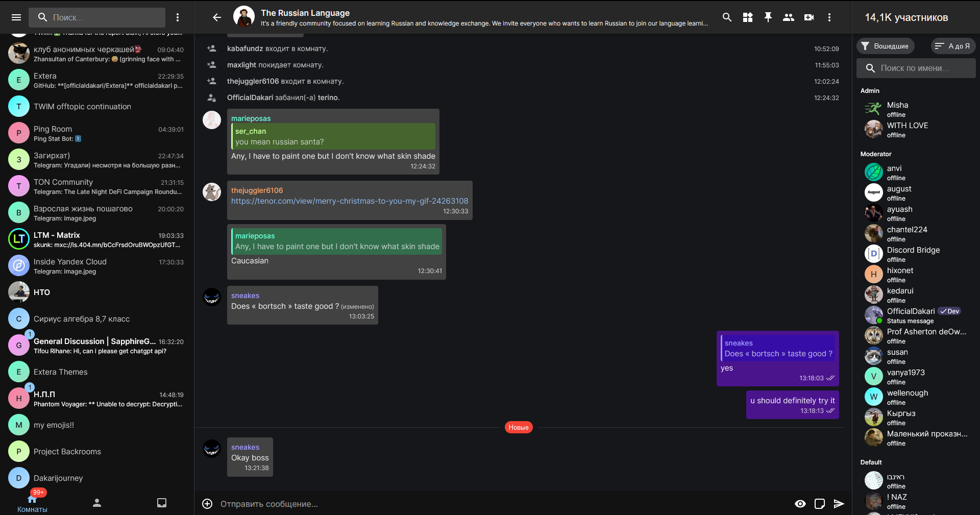Show pinned messages with the pin icon
980x515 pixels.
(x=768, y=17)
